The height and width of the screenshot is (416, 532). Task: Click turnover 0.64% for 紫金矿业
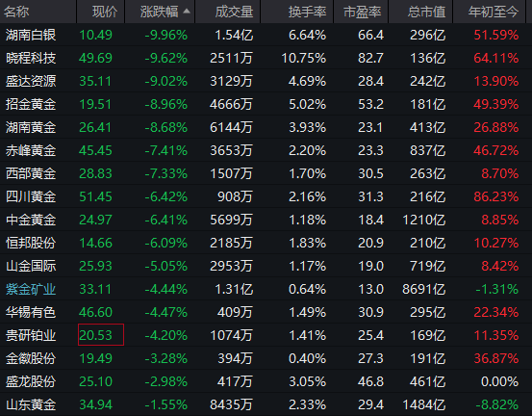[x=308, y=289]
